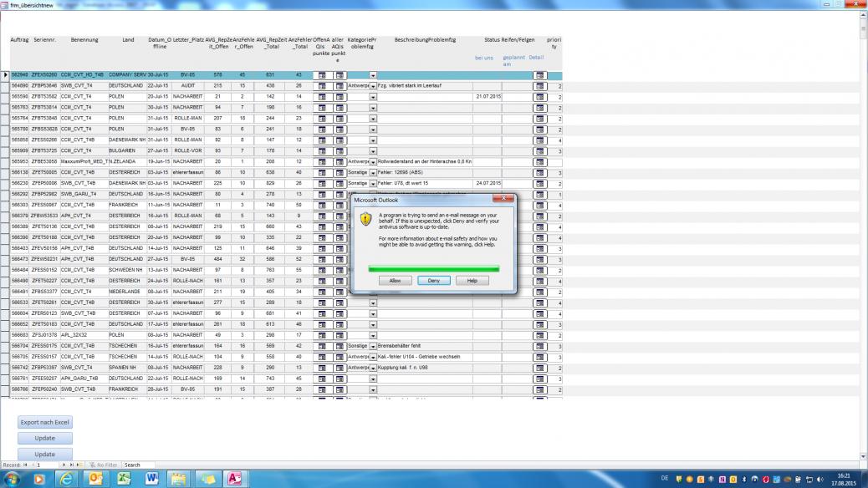
Task: Click the 'Benennung' column header
Action: 84,40
